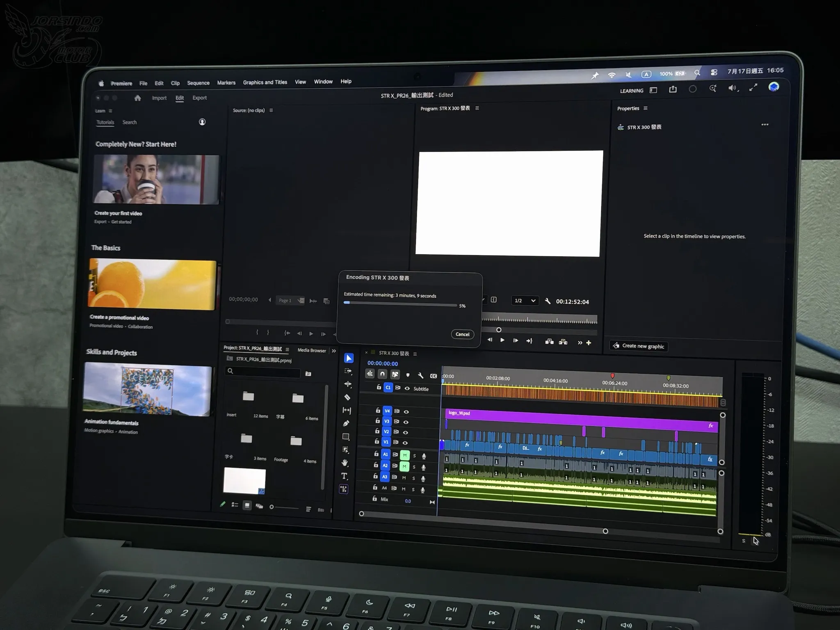Select the Type tool
This screenshot has width=840, height=630.
point(345,476)
